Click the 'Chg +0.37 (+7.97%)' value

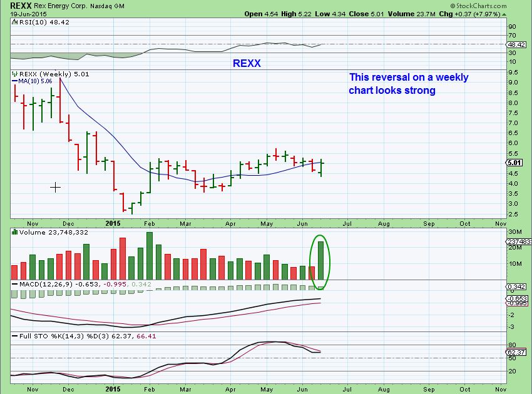coord(470,14)
